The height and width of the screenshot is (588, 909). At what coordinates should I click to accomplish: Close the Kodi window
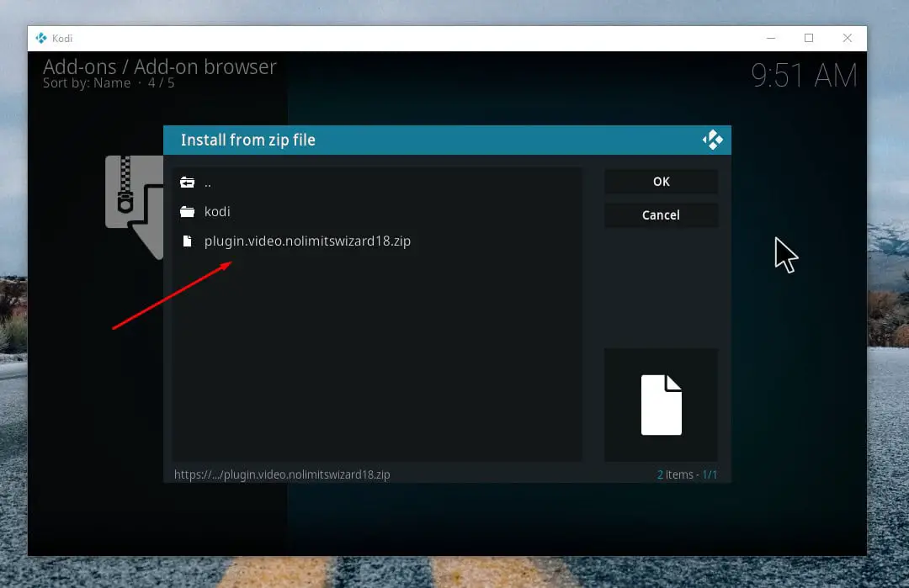coord(848,38)
